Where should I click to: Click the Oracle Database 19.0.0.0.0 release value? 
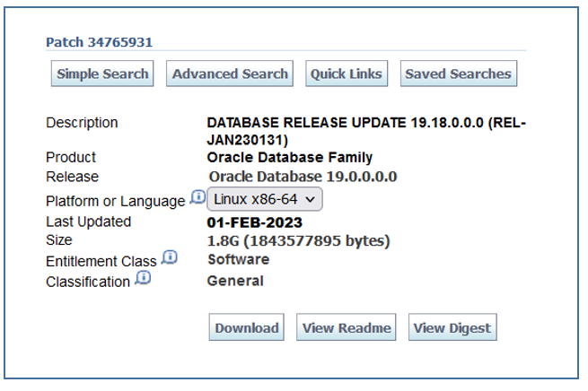pos(303,177)
